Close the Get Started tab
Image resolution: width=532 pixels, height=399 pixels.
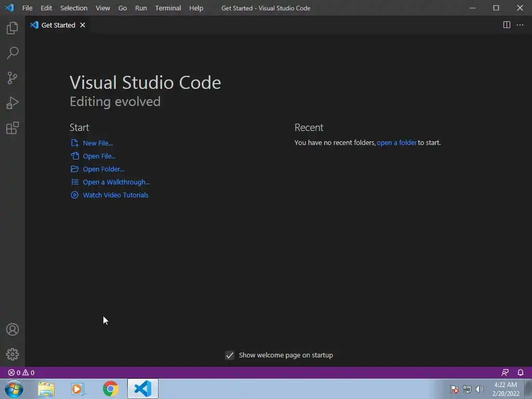pyautogui.click(x=83, y=25)
